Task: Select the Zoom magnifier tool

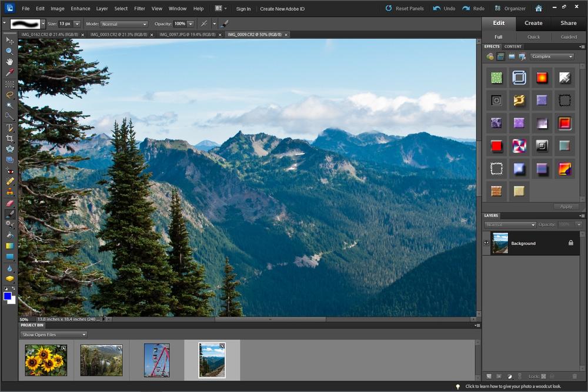Action: coord(9,51)
